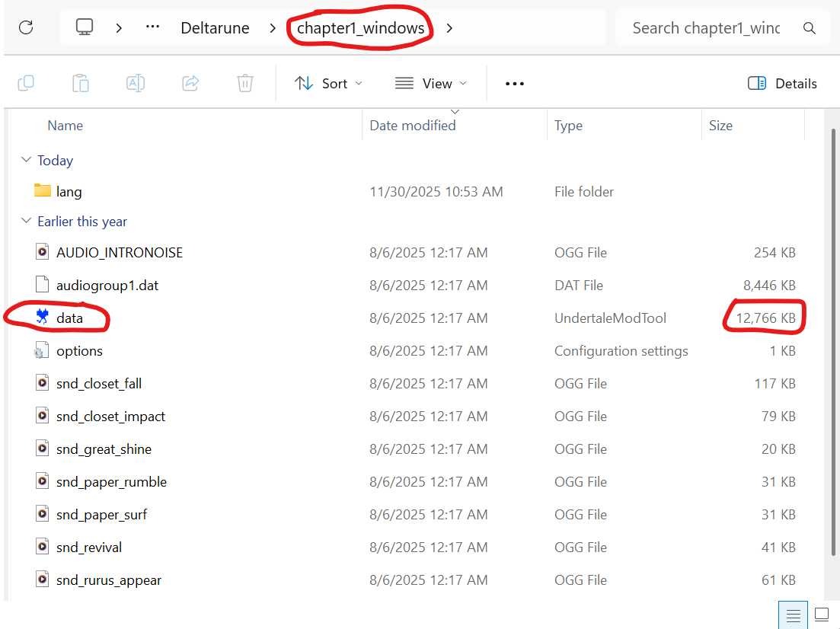Viewport: 840px width, 629px height.
Task: Select audiogroup1.dat file name
Action: [107, 285]
